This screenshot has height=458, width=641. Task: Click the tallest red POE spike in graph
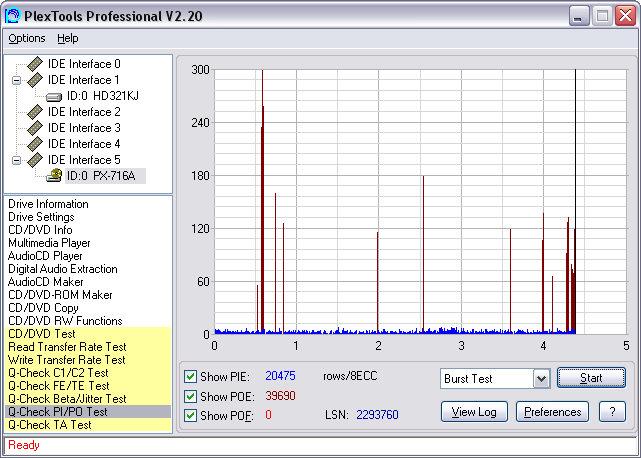tap(262, 200)
